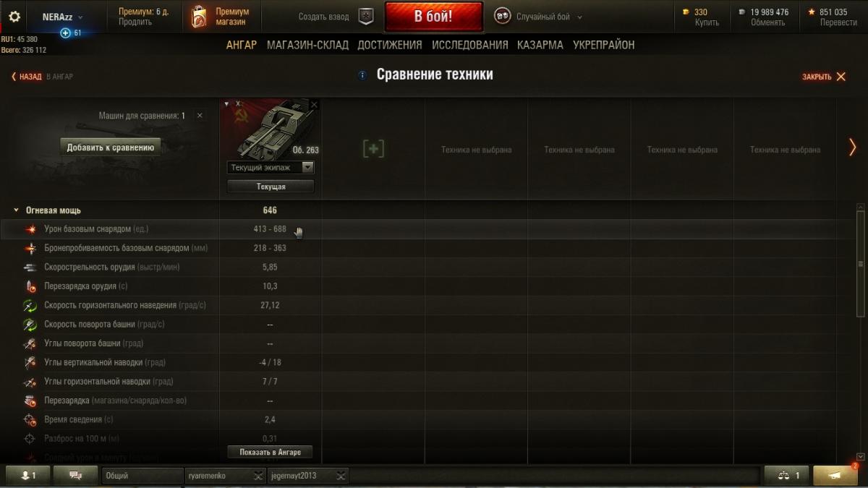Viewport: 868px width, 488px height.
Task: Click the Premium shop bag icon
Action: (x=198, y=17)
